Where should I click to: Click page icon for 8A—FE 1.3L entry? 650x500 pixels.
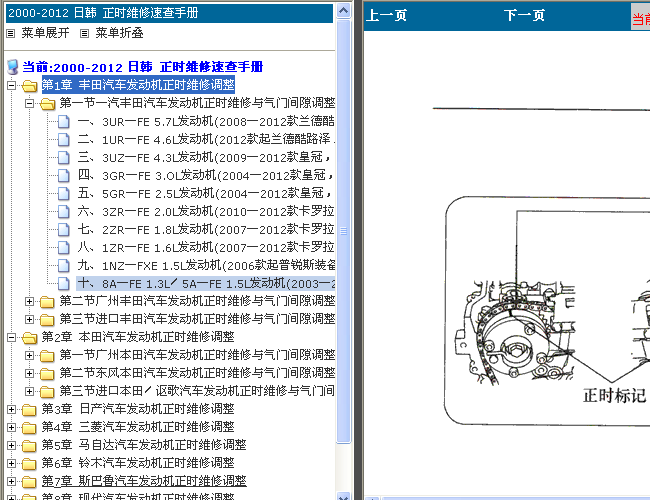[63, 284]
